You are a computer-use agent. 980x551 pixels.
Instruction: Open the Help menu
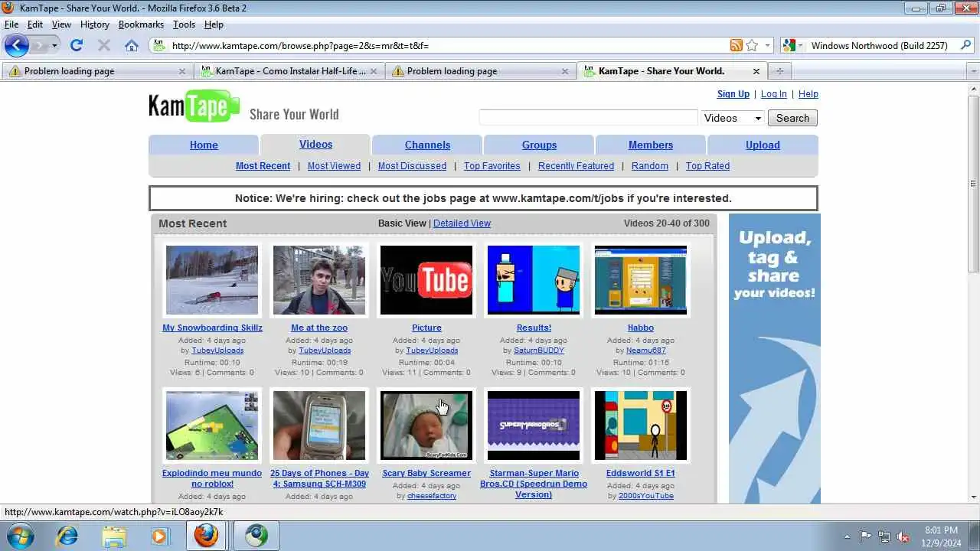[x=214, y=24]
